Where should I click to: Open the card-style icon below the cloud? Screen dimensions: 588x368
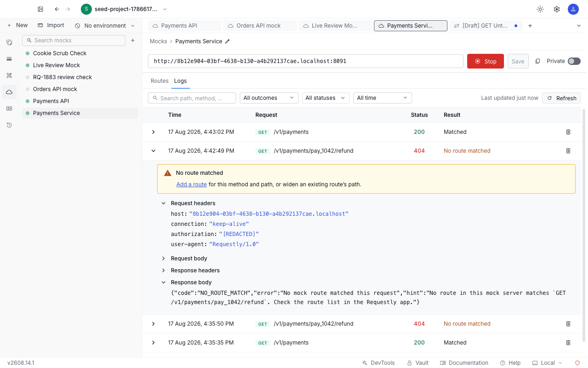9,109
